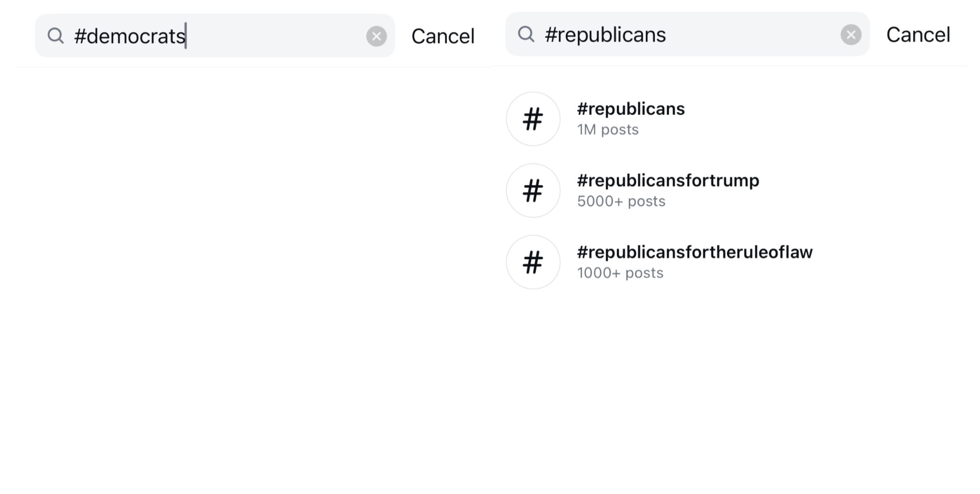
Task: Click the hash icon beside #republicansfortheruleoflaw
Action: [533, 262]
